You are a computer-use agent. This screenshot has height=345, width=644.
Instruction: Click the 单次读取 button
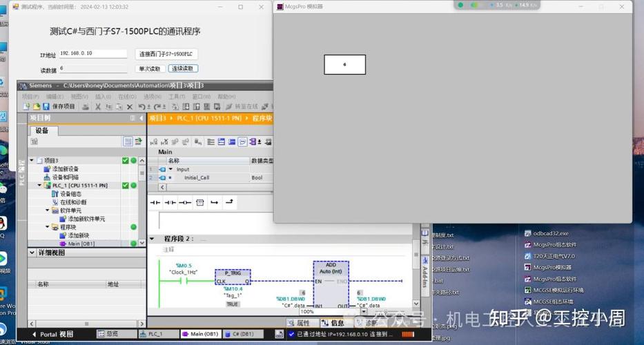150,69
